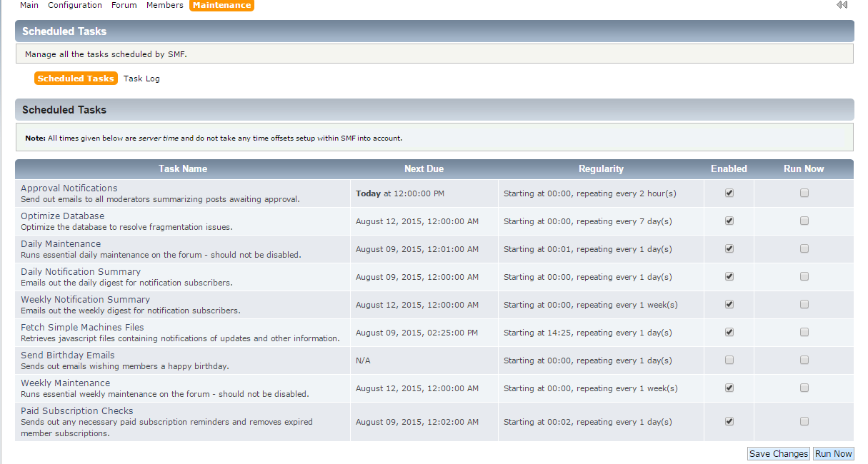Open the Forum menu
This screenshot has height=464, width=868.
124,5
